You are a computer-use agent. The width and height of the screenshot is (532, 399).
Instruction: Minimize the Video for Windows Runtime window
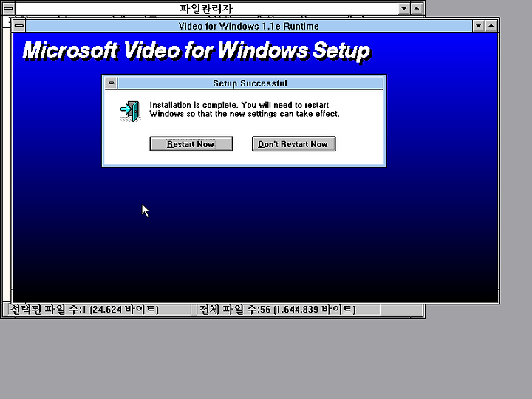tap(478, 26)
